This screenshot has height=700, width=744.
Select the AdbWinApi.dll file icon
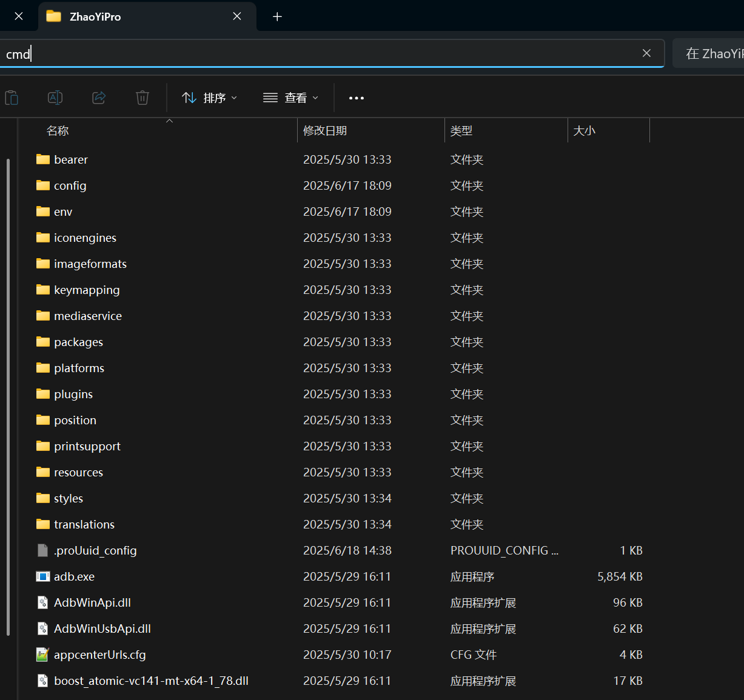[42, 602]
